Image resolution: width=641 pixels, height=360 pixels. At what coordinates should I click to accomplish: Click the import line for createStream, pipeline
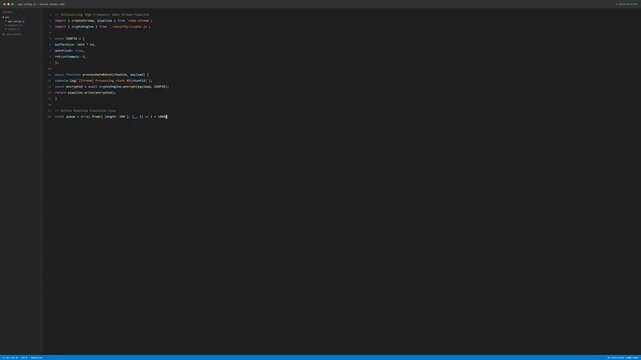pyautogui.click(x=103, y=21)
